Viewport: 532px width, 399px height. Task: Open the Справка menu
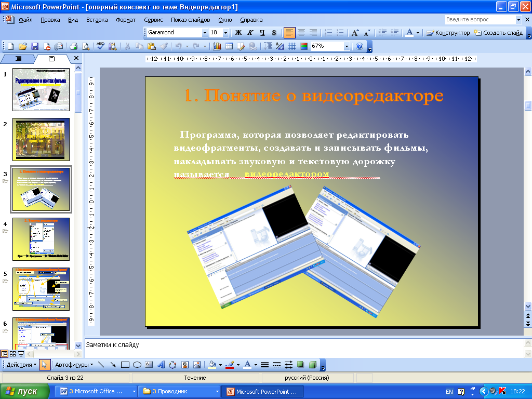[251, 20]
